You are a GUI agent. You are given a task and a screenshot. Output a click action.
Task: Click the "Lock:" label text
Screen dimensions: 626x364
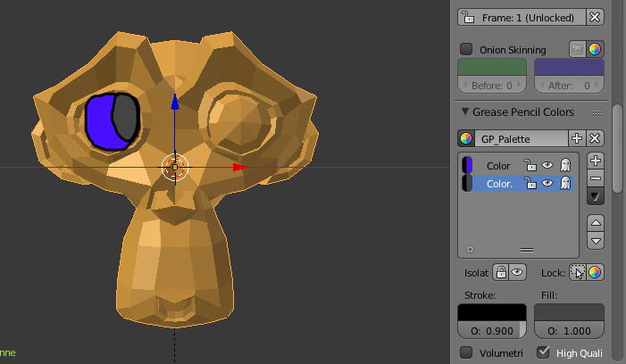(x=553, y=273)
